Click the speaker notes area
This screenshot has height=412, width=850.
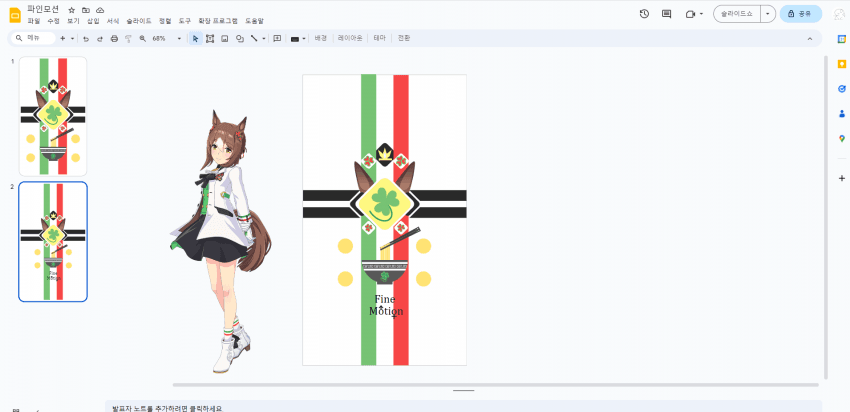pos(463,407)
